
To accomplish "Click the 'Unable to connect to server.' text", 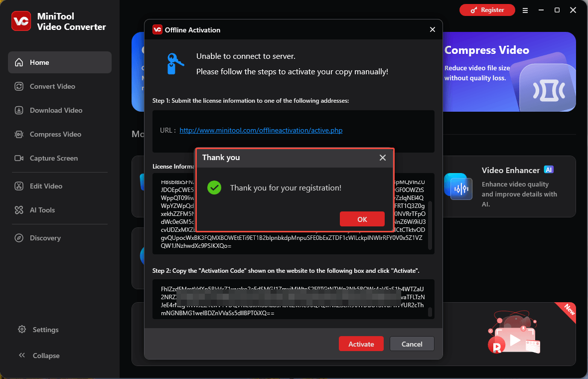I will pyautogui.click(x=246, y=56).
